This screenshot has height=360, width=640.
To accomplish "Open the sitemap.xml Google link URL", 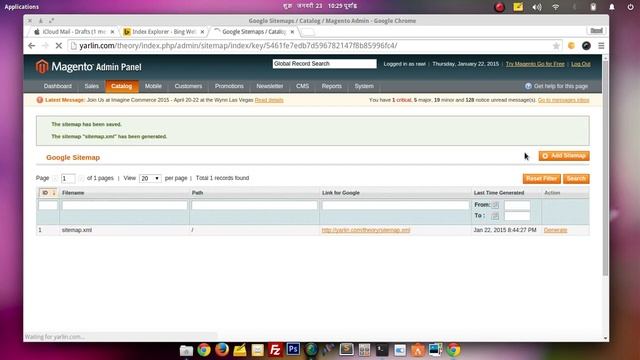I will tap(366, 230).
